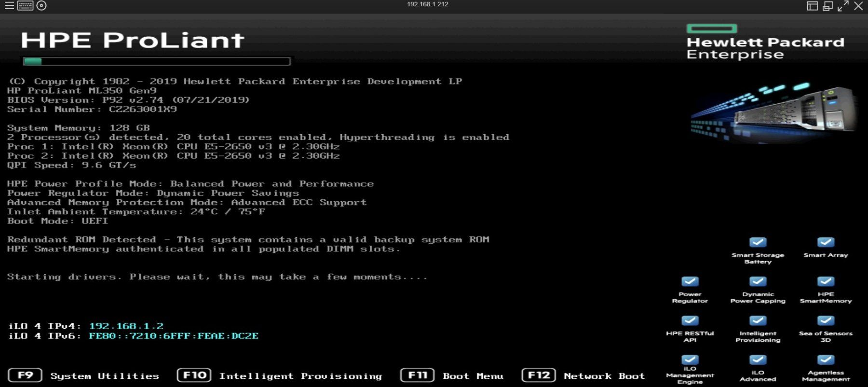This screenshot has height=387, width=868.
Task: Click the HPE SmartMemory check icon
Action: [x=826, y=281]
